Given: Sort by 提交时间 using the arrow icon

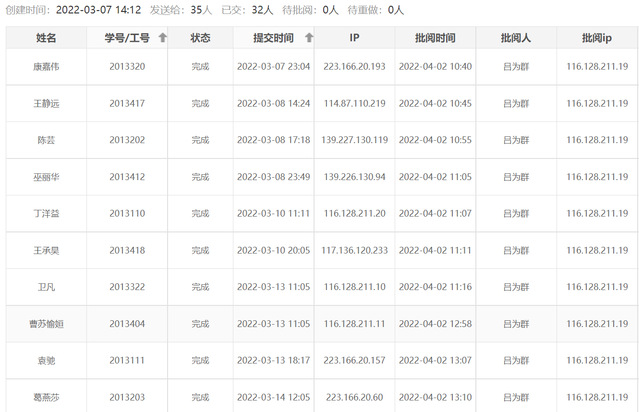Looking at the screenshot, I should [309, 38].
